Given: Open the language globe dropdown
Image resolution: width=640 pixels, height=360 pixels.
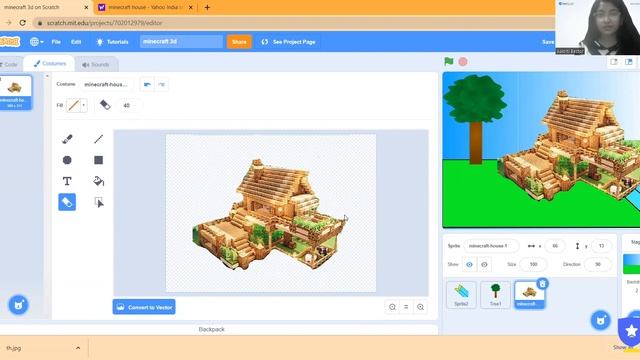Looking at the screenshot, I should (x=37, y=42).
